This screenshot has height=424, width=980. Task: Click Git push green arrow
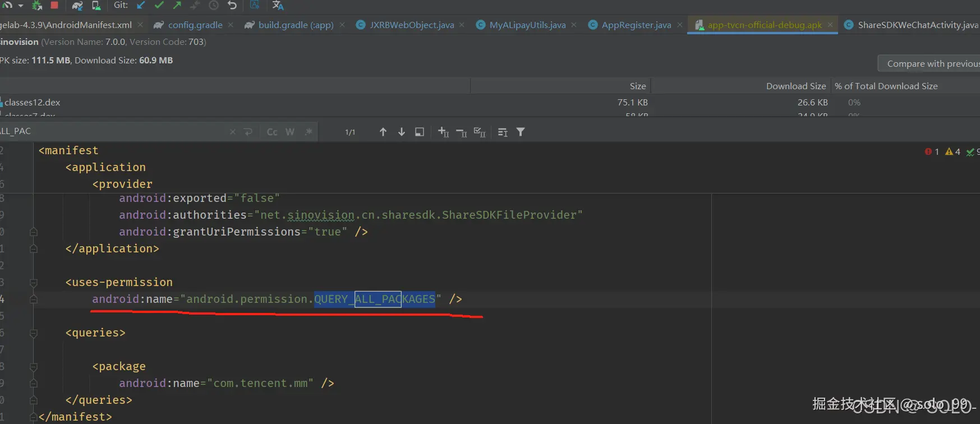pyautogui.click(x=177, y=5)
